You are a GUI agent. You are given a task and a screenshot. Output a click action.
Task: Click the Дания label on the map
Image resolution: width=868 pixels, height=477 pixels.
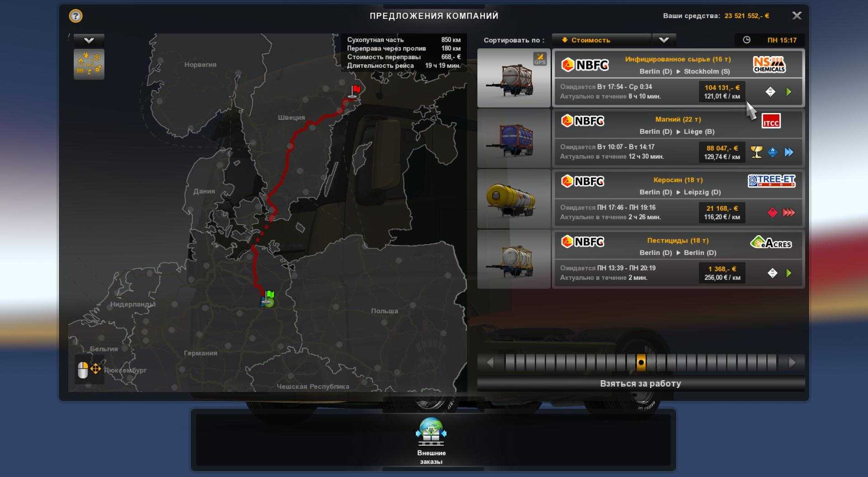pyautogui.click(x=204, y=191)
